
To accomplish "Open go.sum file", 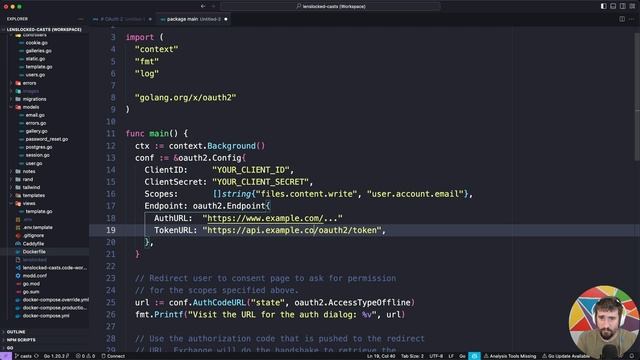I will coord(31,292).
